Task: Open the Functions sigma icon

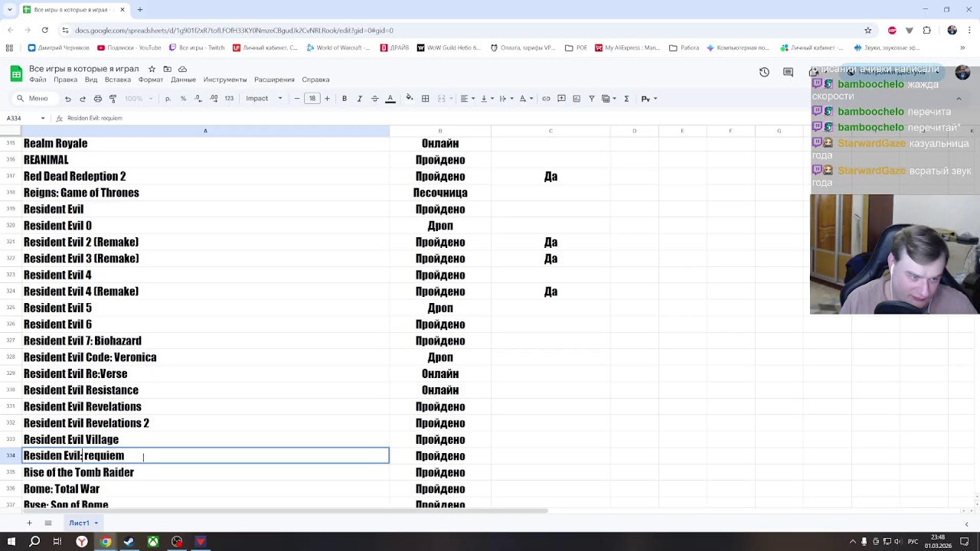Action: pyautogui.click(x=626, y=99)
